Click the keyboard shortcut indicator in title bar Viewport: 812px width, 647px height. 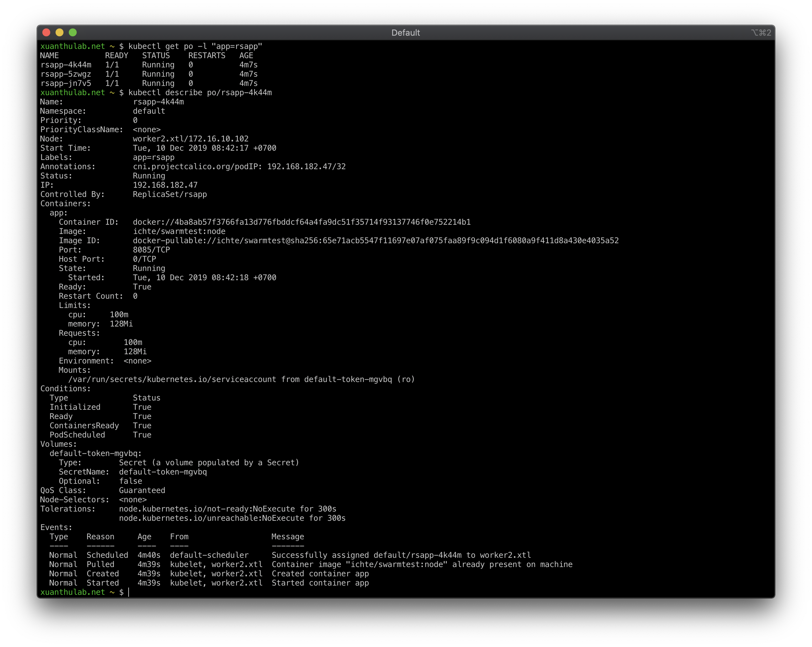(761, 33)
